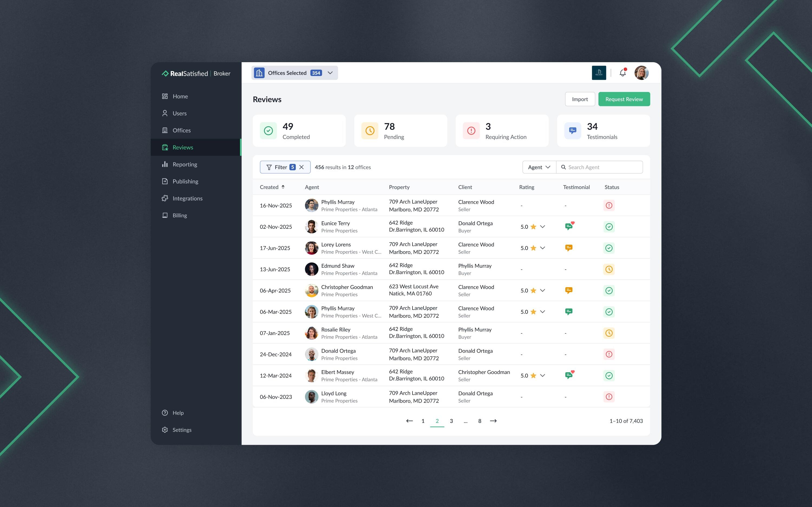812x507 pixels.
Task: Go to page 3 of results
Action: tap(451, 421)
